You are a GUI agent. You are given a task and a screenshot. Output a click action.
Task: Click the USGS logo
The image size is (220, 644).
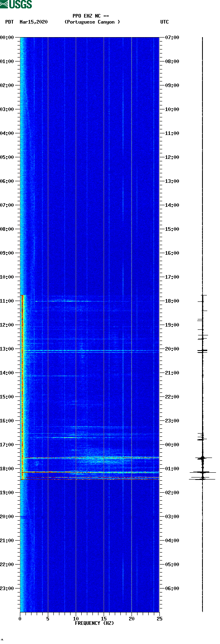click(x=16, y=4)
